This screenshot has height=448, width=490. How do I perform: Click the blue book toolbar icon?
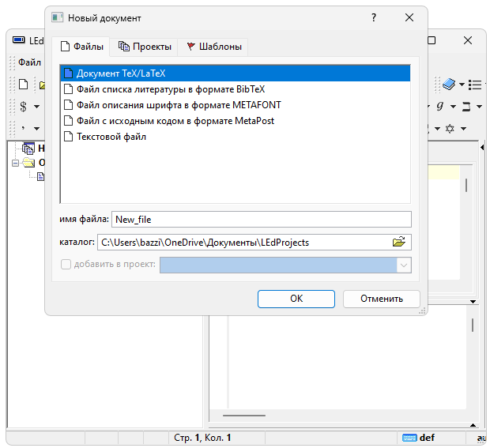click(449, 85)
